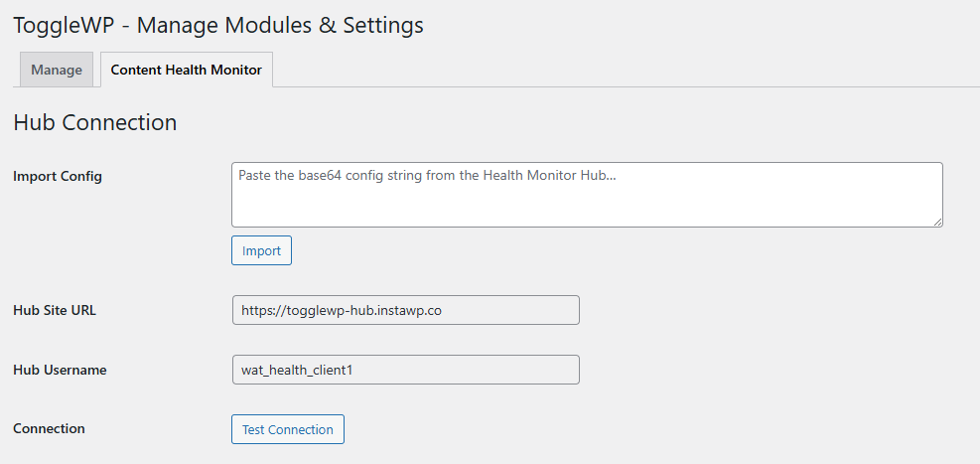Place cursor in the wat_health_client1 username text

pos(297,371)
